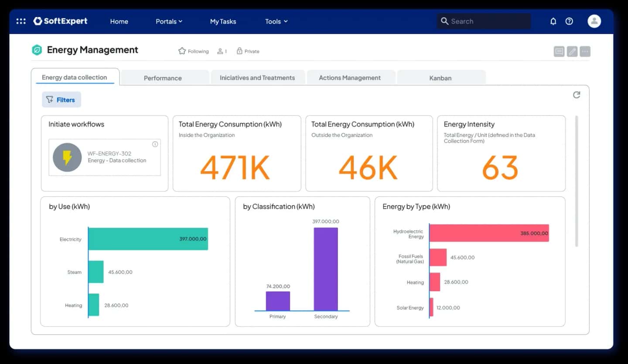628x364 pixels.
Task: Expand the Tools dropdown menu
Action: (276, 21)
